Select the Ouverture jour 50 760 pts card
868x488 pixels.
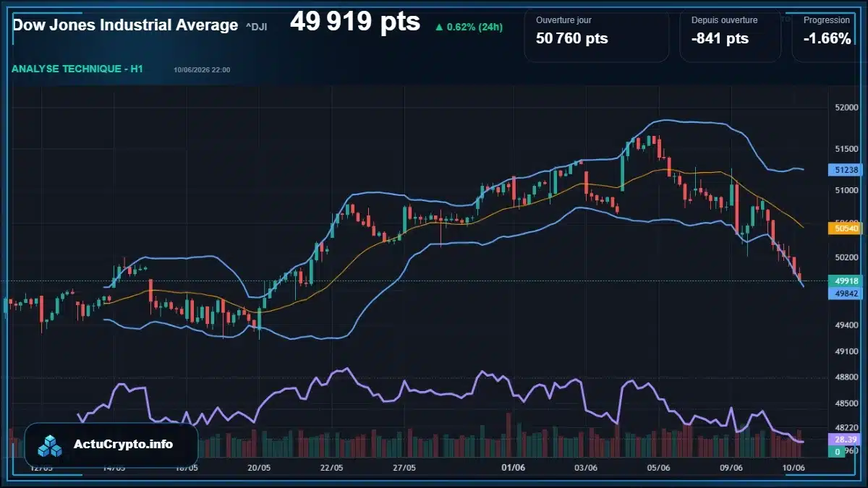[x=597, y=35]
